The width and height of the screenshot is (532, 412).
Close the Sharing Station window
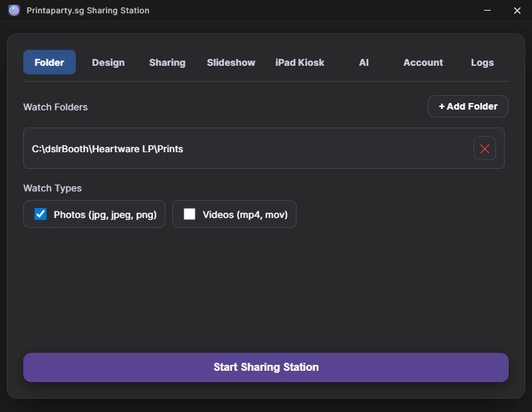pyautogui.click(x=517, y=11)
